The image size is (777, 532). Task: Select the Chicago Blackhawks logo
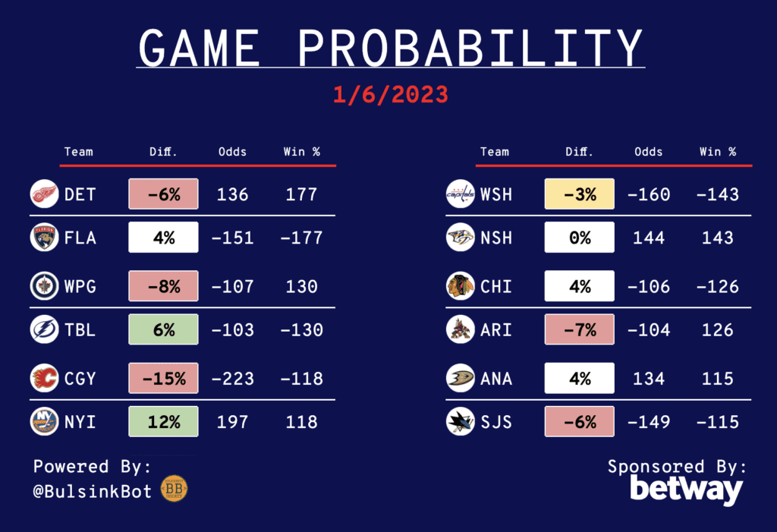pos(460,286)
